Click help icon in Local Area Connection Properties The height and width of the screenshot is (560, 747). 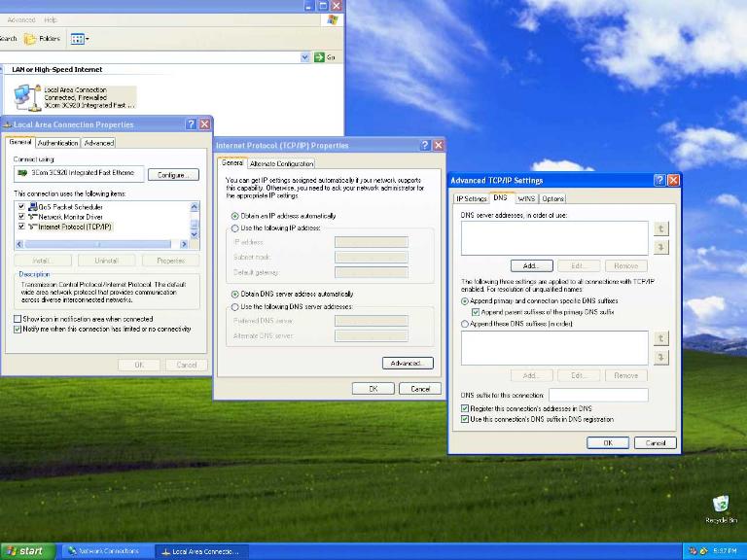click(191, 124)
